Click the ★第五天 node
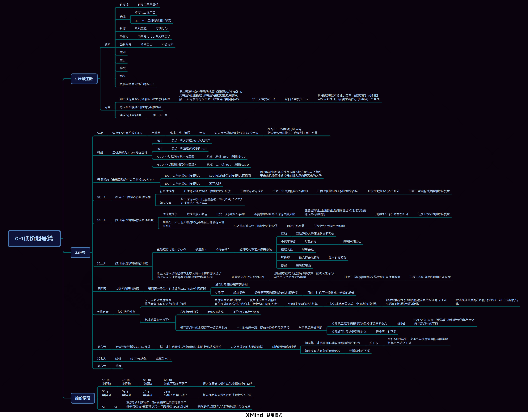This screenshot has height=420, width=528. (103, 312)
